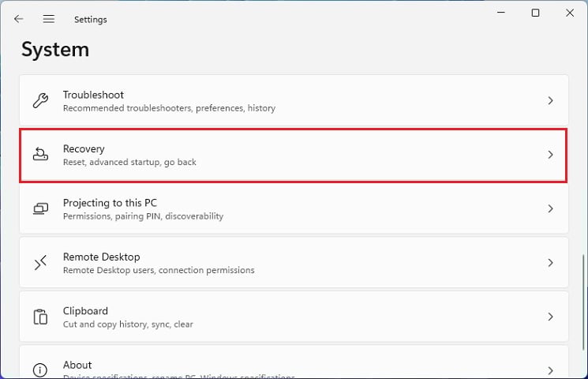
Task: Click the Remote Desktop icon
Action: pos(40,263)
